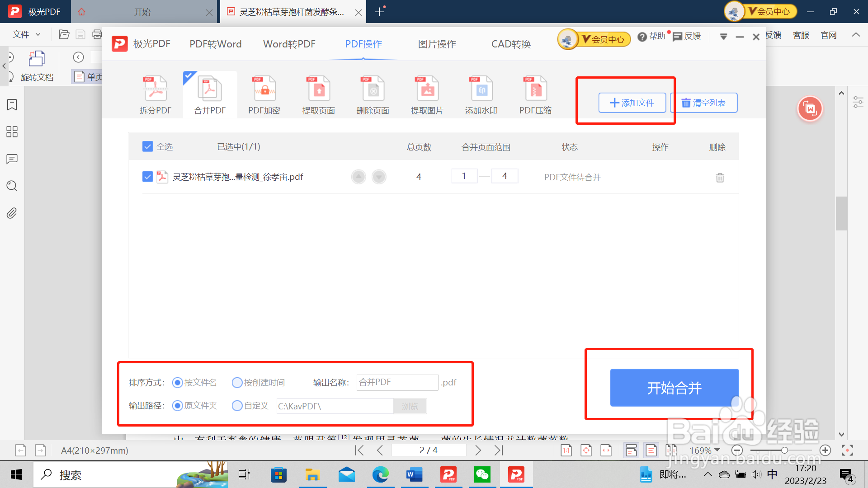The image size is (868, 488).
Task: Switch to the PDF转Word tab
Action: click(x=215, y=44)
